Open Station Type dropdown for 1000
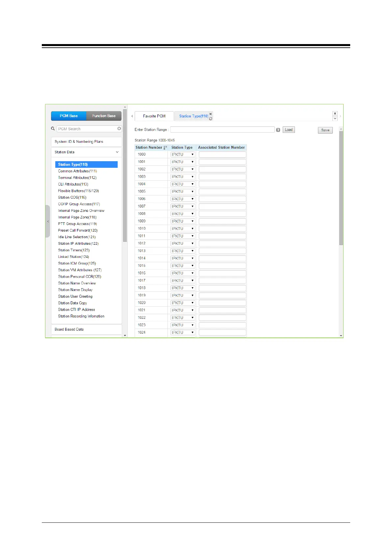Screen dimensions: 392x554 (x=183, y=154)
